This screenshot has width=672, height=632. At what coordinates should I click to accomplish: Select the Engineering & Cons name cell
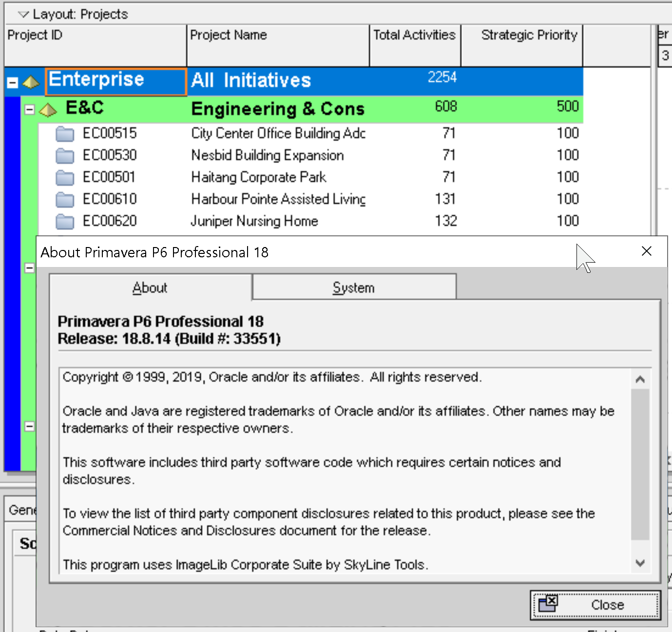pyautogui.click(x=278, y=109)
